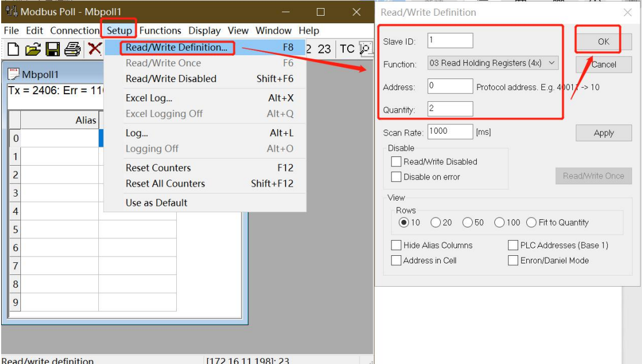The height and width of the screenshot is (364, 642).
Task: Open the Function dropdown list
Action: pos(493,63)
